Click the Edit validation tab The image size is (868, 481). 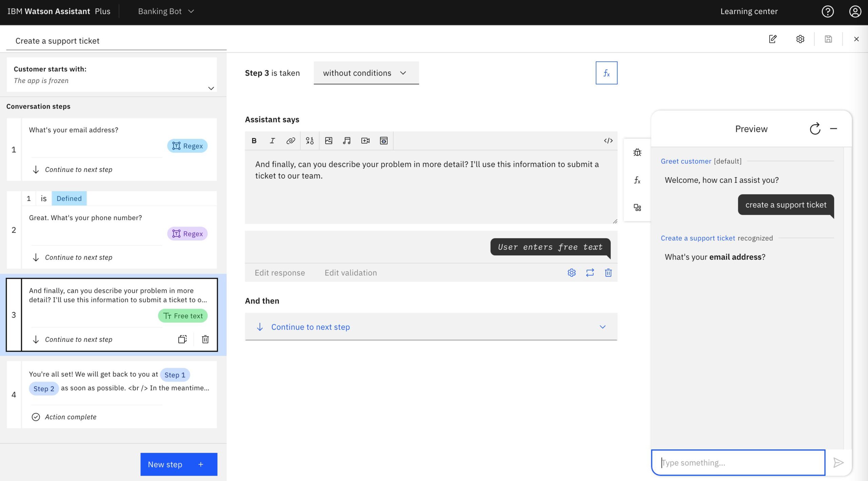click(x=350, y=272)
